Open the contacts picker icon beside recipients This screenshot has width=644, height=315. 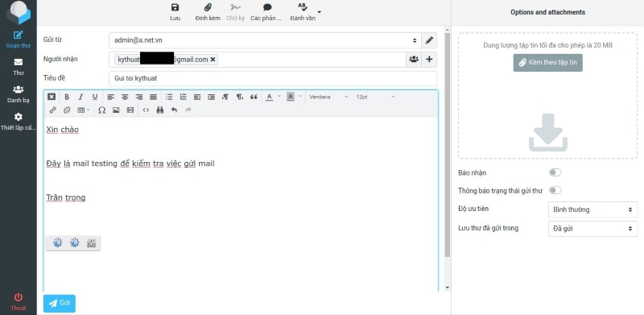coord(414,60)
